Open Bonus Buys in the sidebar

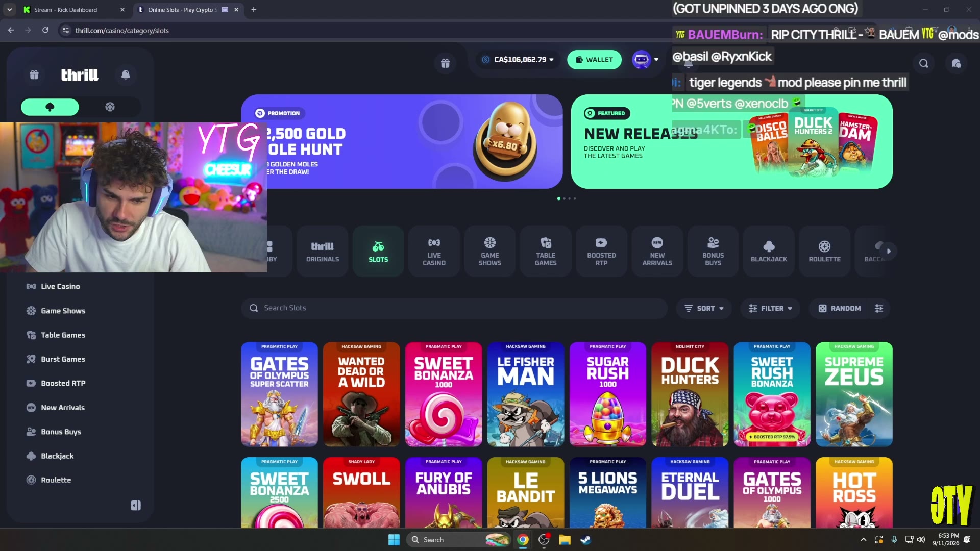pos(61,432)
